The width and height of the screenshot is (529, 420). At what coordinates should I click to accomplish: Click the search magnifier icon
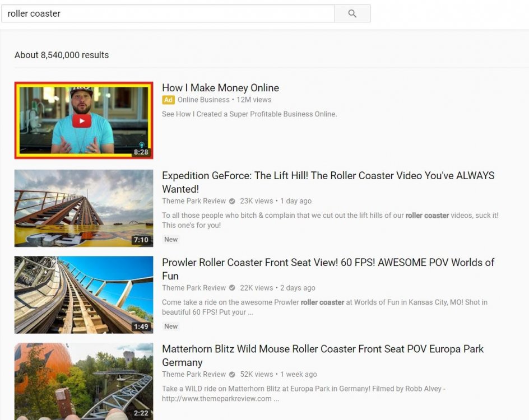click(352, 13)
